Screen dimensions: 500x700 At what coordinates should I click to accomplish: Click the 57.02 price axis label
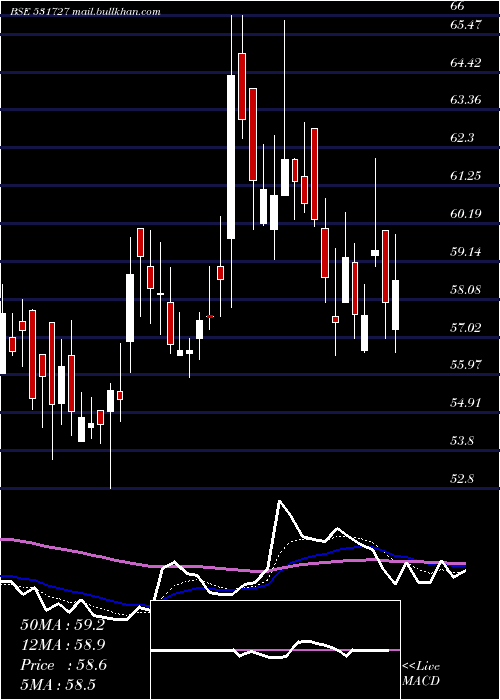466,328
